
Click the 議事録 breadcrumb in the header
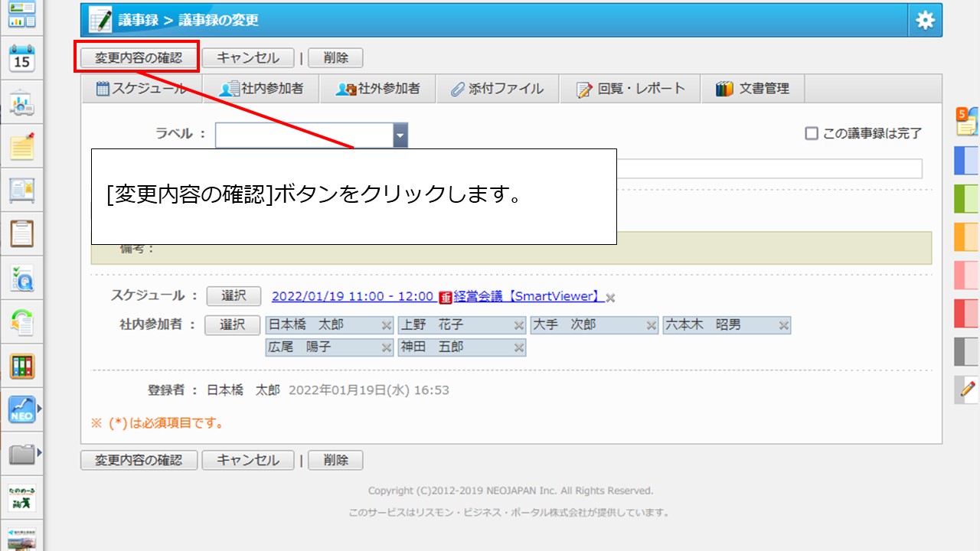(138, 20)
